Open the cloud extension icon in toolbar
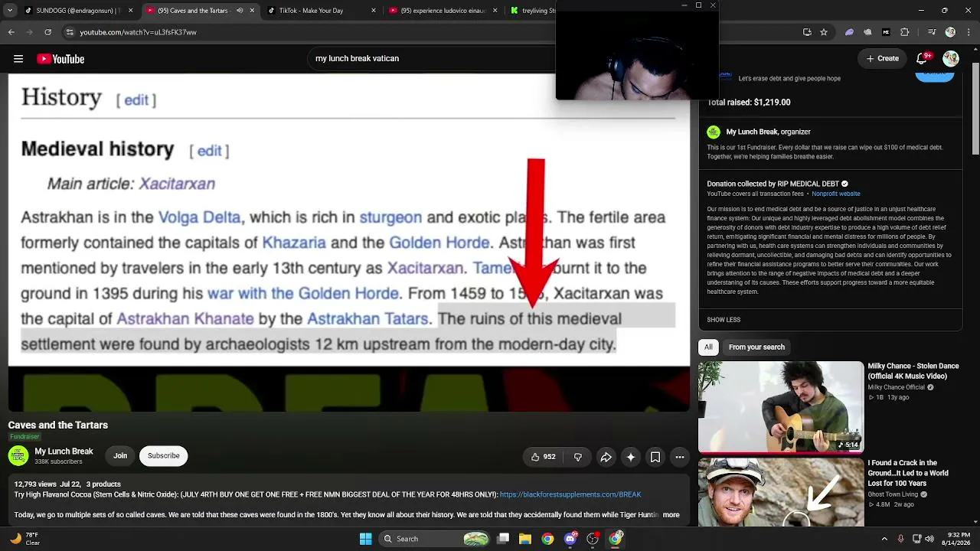Screen dimensions: 980x551 pyautogui.click(x=867, y=32)
